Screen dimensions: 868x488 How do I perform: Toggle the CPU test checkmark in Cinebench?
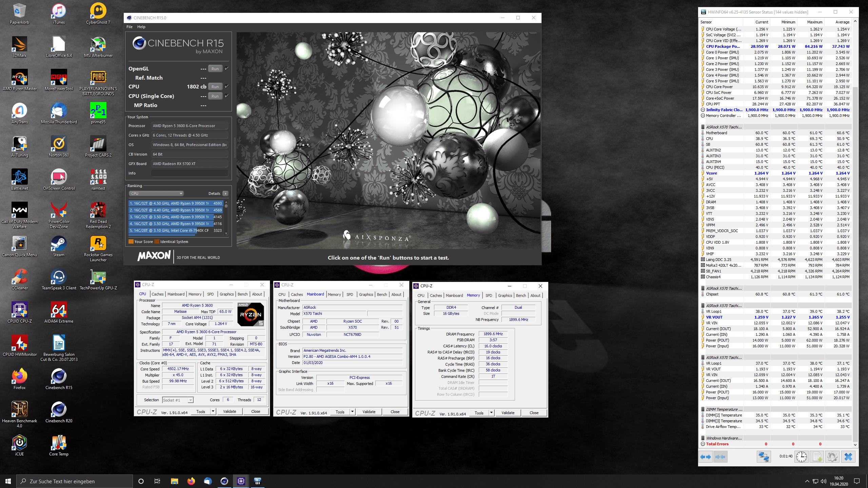point(227,86)
